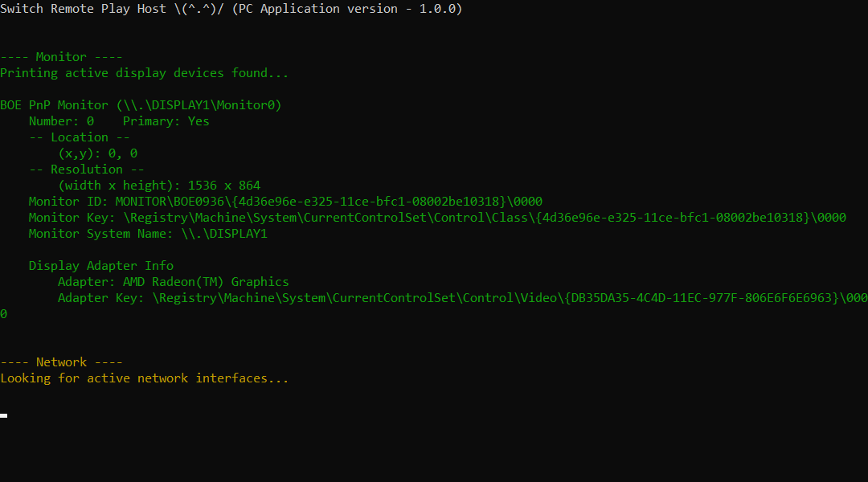Click the Monitor Key registry path
Image resolution: width=868 pixels, height=482 pixels.
point(485,218)
